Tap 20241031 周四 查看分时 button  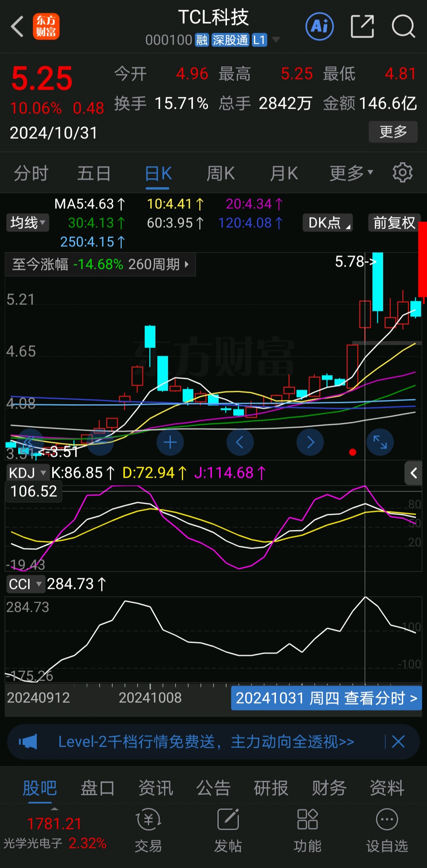[327, 698]
